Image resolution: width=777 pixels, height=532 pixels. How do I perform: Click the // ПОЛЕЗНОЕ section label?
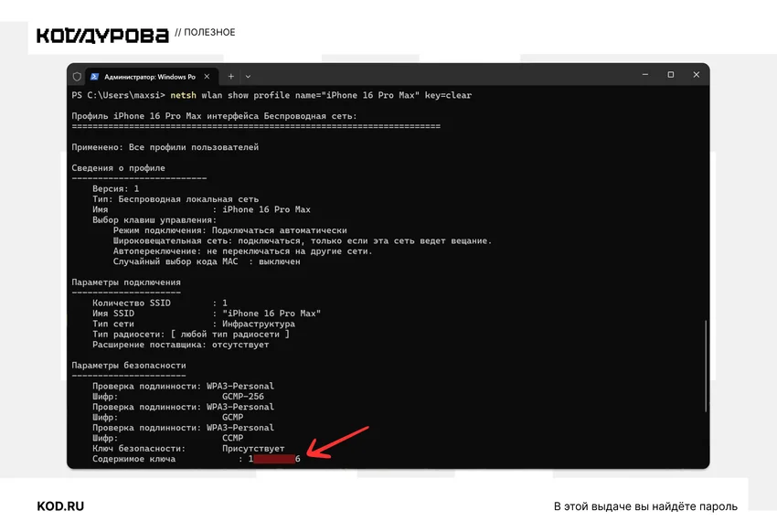pyautogui.click(x=205, y=32)
